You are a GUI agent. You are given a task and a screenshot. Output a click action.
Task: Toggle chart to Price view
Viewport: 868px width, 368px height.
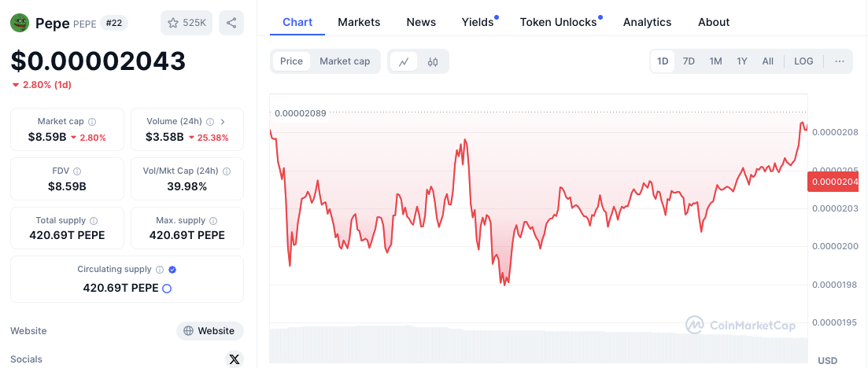pos(291,61)
